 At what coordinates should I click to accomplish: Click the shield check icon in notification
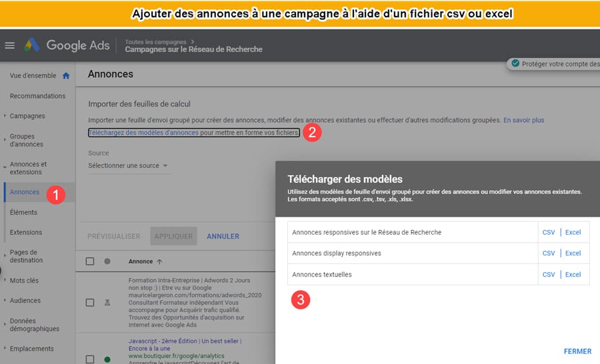pyautogui.click(x=515, y=63)
